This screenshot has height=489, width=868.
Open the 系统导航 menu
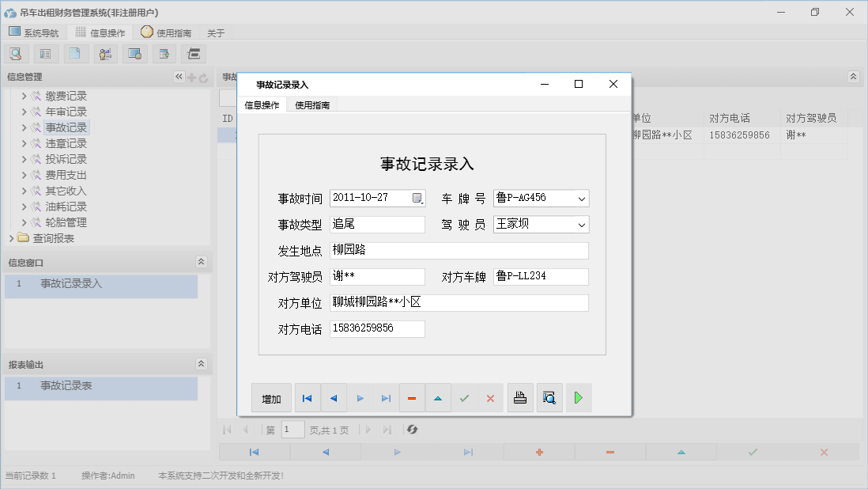coord(34,32)
